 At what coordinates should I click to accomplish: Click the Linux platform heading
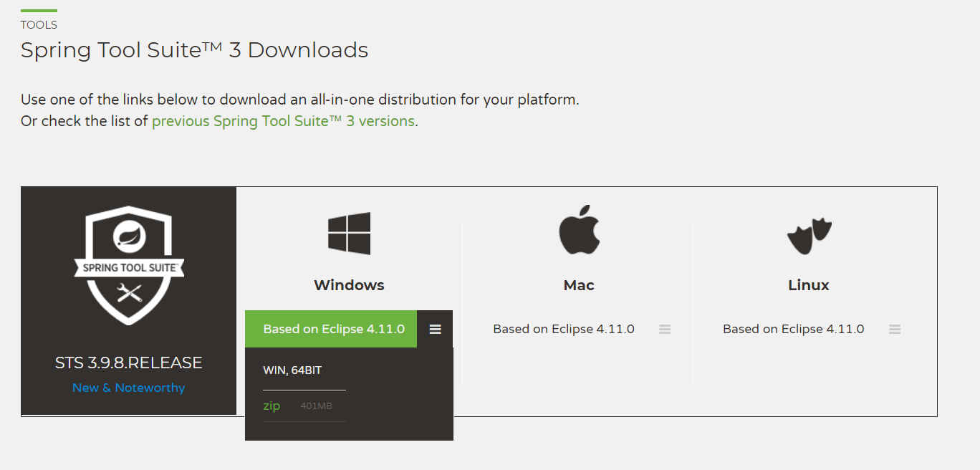point(809,285)
